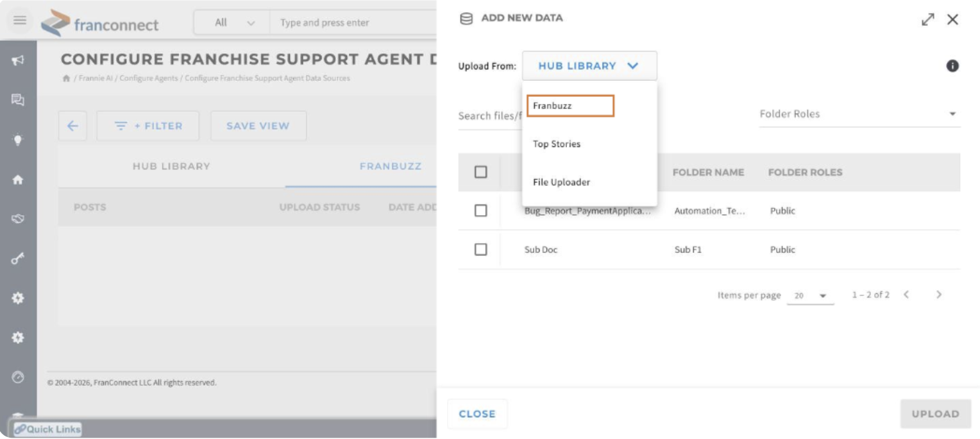The image size is (980, 439).
Task: Click the back arrow button
Action: (72, 126)
